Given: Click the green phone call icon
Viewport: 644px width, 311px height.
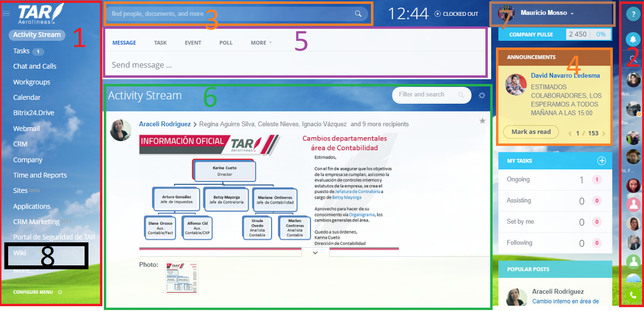Looking at the screenshot, I should (633, 296).
